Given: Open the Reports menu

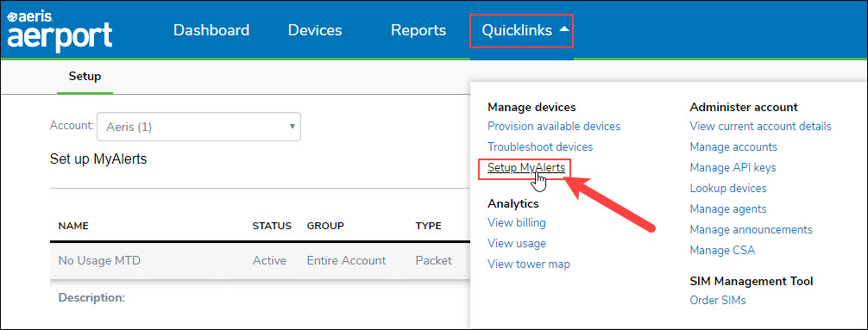Looking at the screenshot, I should pyautogui.click(x=418, y=30).
